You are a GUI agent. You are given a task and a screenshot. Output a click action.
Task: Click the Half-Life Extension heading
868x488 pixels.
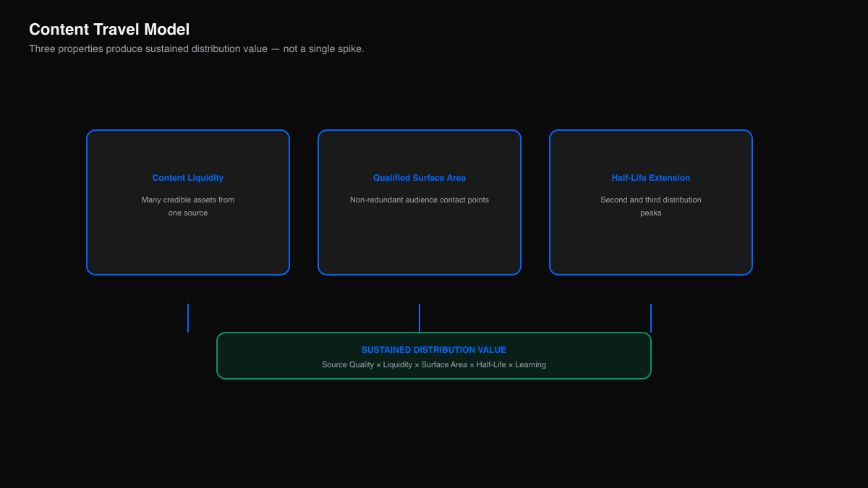tap(651, 178)
